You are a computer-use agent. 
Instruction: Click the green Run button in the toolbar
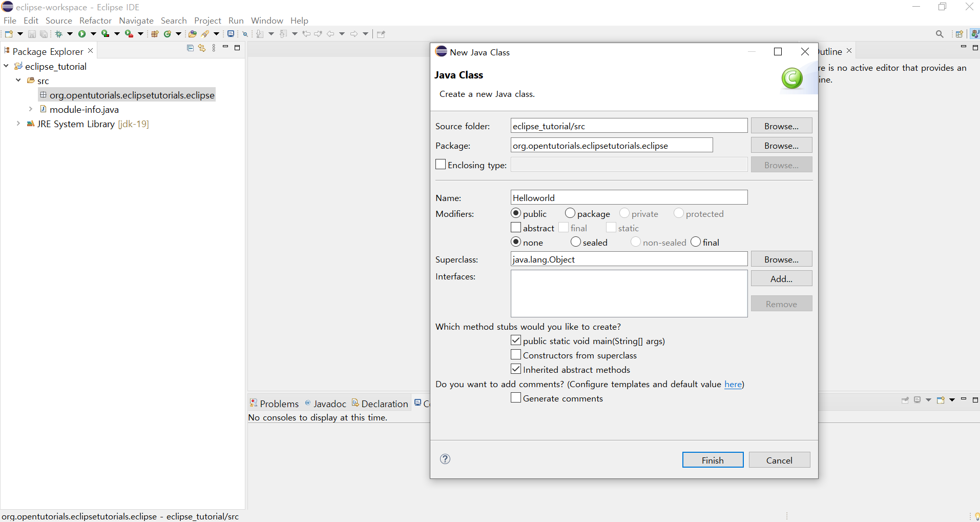point(81,34)
